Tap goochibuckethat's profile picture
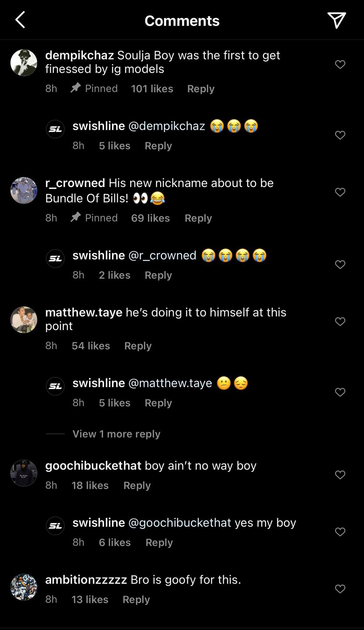The width and height of the screenshot is (364, 630). (24, 473)
